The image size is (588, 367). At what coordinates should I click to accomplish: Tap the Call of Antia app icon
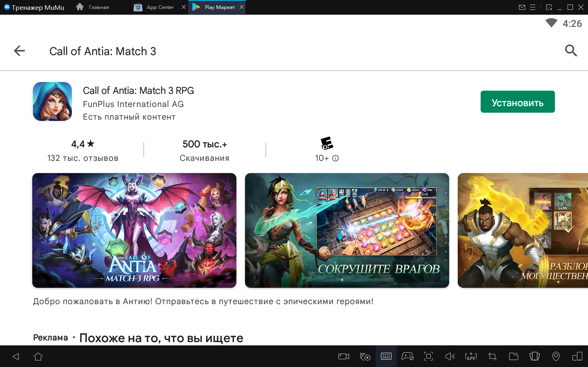[52, 101]
